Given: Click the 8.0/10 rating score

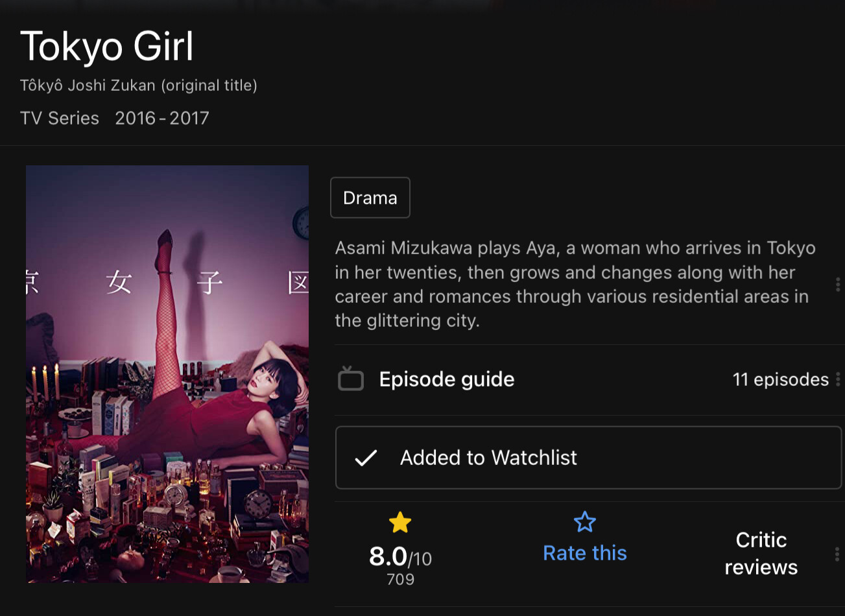Looking at the screenshot, I should [x=400, y=557].
